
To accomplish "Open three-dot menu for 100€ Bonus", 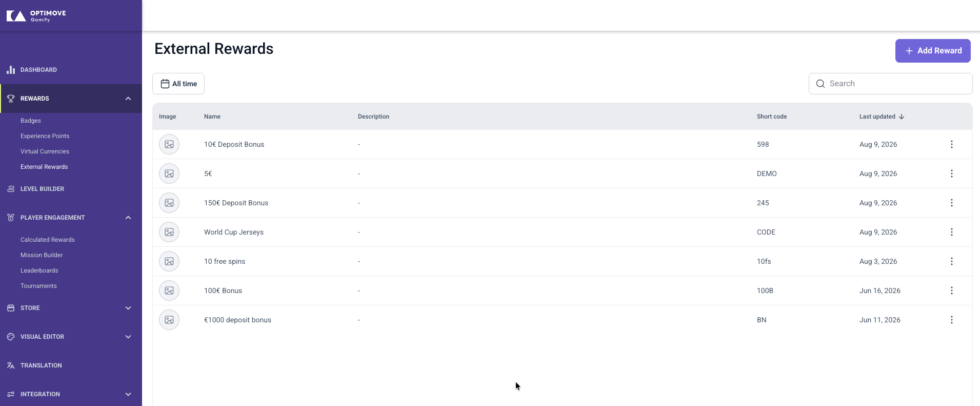I will [952, 291].
